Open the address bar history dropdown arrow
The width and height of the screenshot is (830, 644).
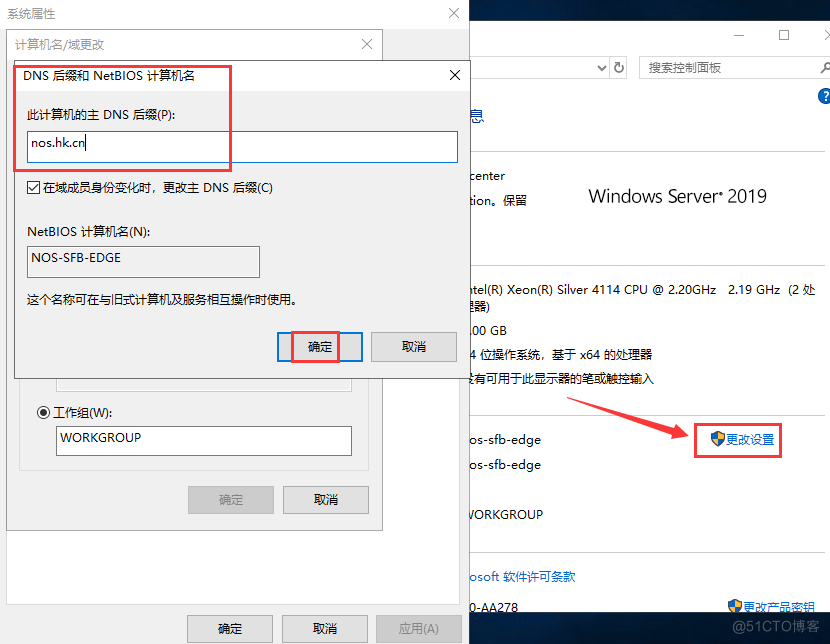click(x=601, y=68)
